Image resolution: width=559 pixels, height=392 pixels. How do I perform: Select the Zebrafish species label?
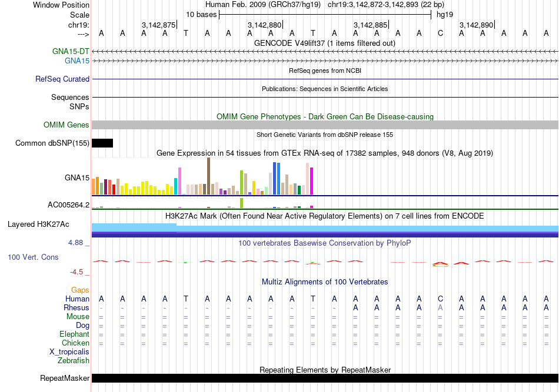(74, 360)
